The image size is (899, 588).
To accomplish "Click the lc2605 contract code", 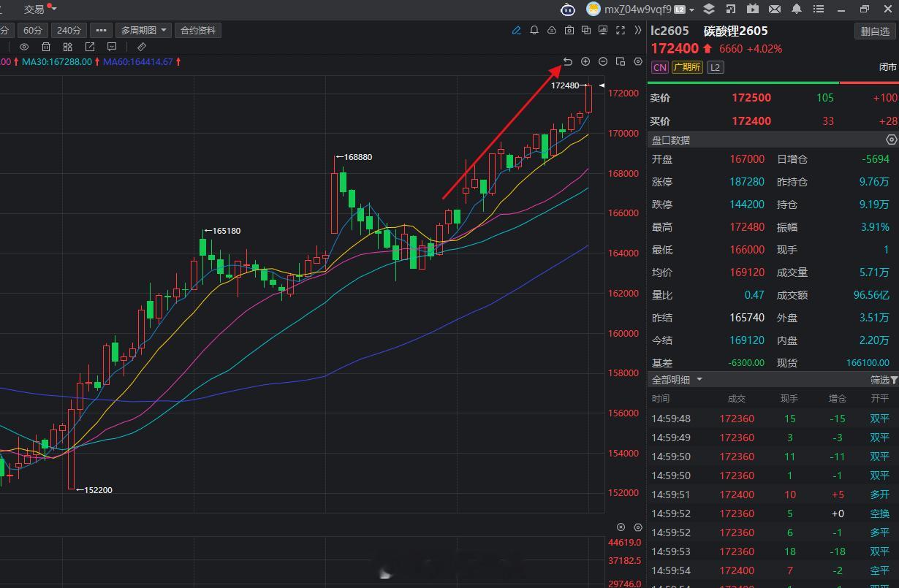I will pos(669,31).
